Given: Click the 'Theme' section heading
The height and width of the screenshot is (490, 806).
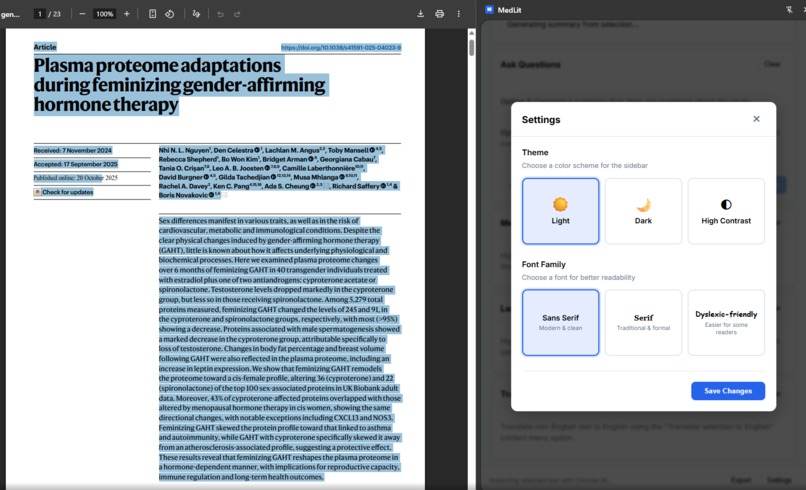Looking at the screenshot, I should click(535, 152).
